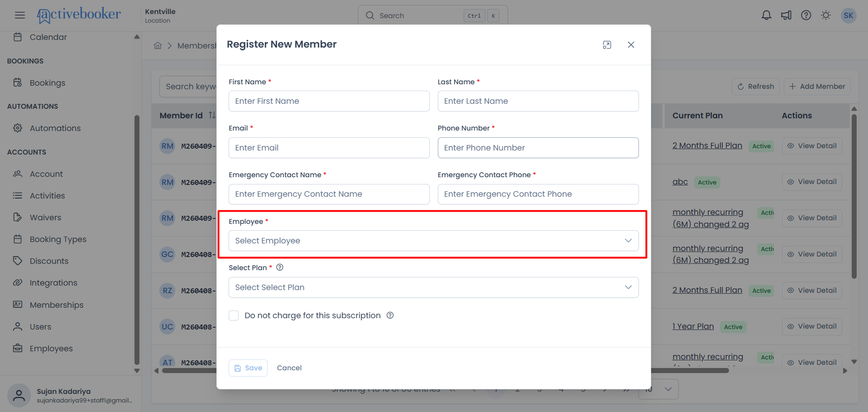Click the Search keyword field in the members table
868x412 pixels.
188,87
